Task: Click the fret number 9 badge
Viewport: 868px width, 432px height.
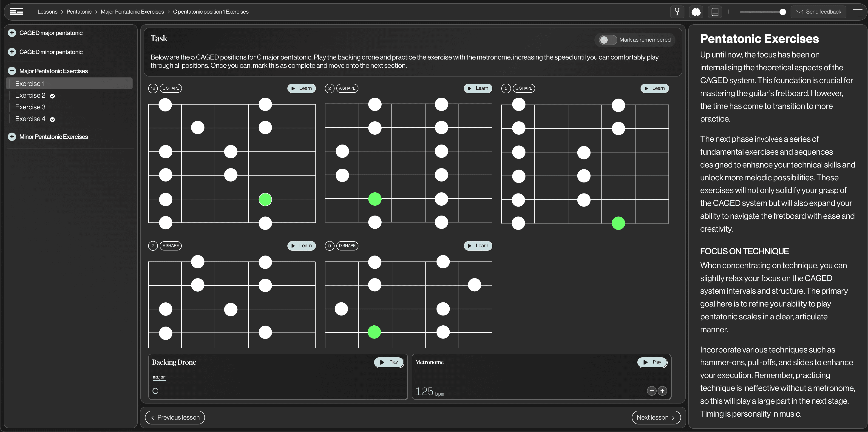Action: [329, 246]
